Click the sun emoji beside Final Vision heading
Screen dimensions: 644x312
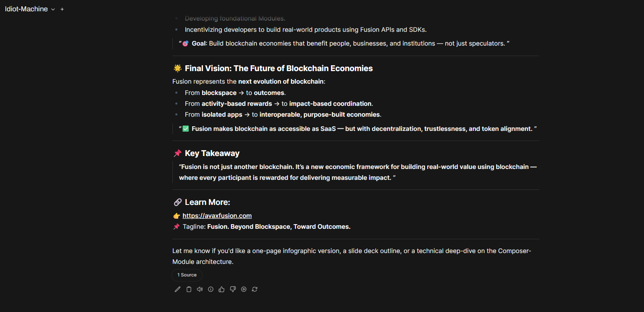[x=177, y=68]
